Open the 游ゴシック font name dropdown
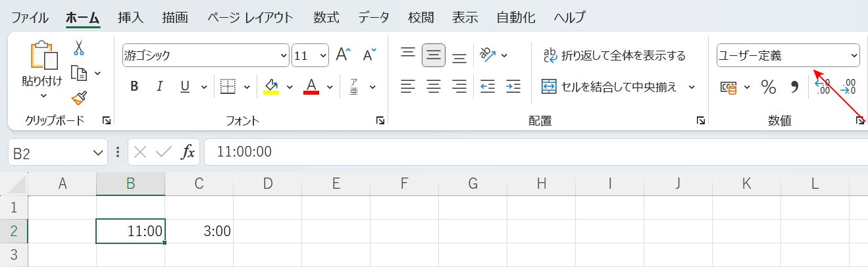The image size is (868, 267). (284, 56)
